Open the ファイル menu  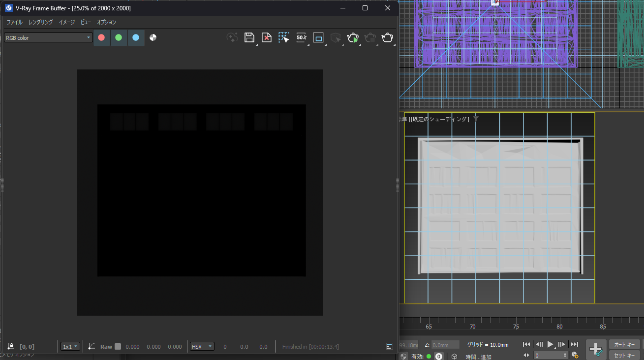click(x=14, y=22)
